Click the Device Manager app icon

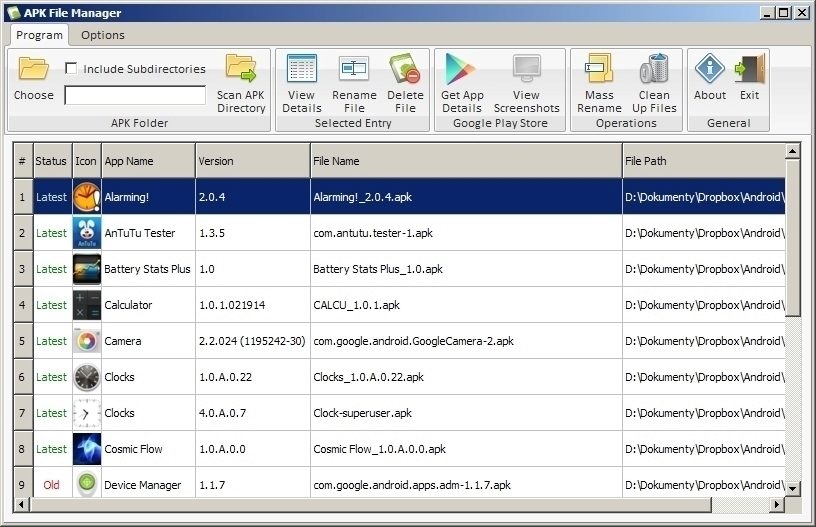87,484
